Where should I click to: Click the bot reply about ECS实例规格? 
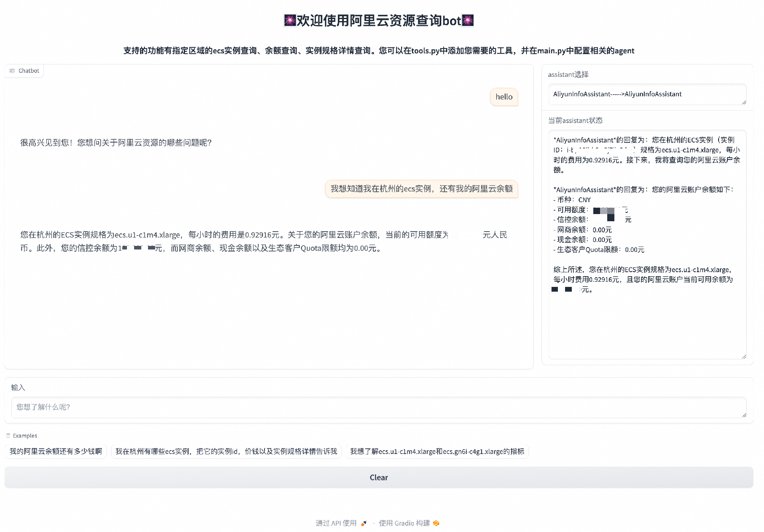[264, 241]
